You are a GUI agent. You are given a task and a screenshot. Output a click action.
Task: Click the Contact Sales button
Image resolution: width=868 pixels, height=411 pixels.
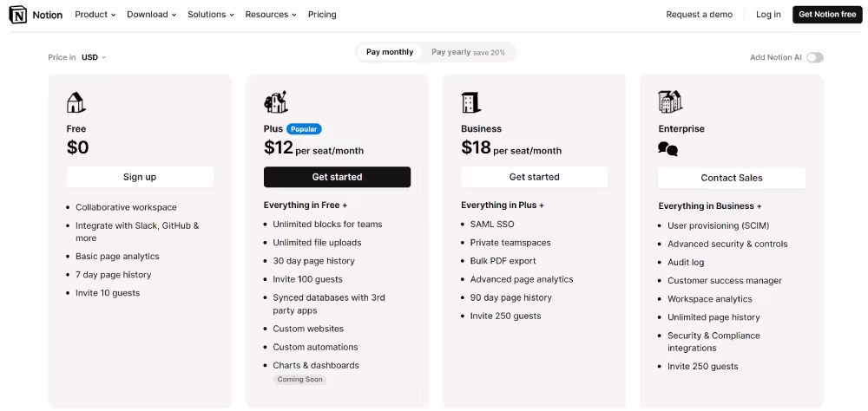732,178
